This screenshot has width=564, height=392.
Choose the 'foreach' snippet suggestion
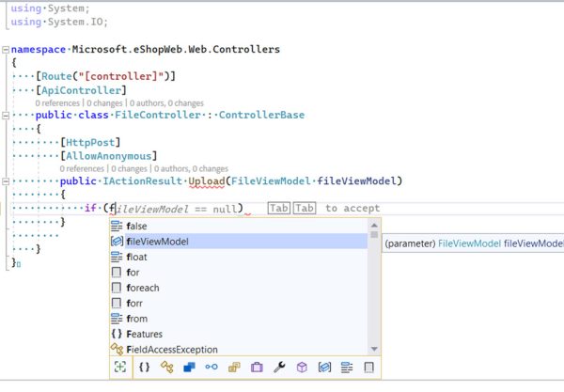coord(239,288)
